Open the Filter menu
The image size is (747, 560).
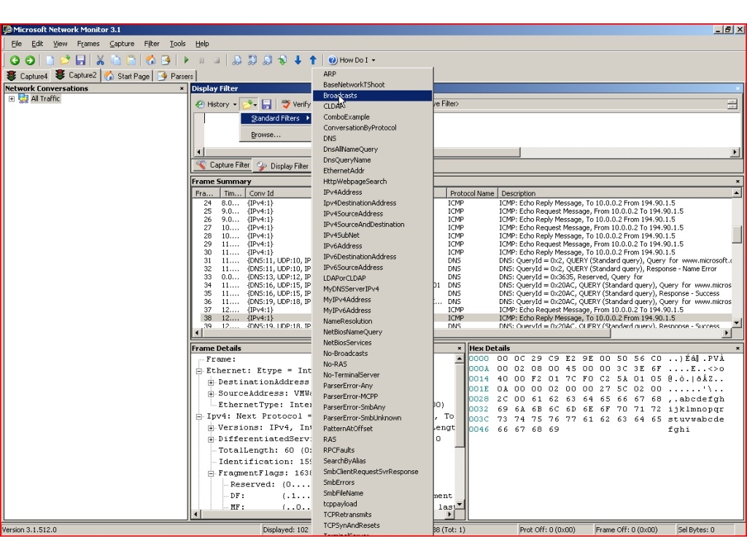152,43
